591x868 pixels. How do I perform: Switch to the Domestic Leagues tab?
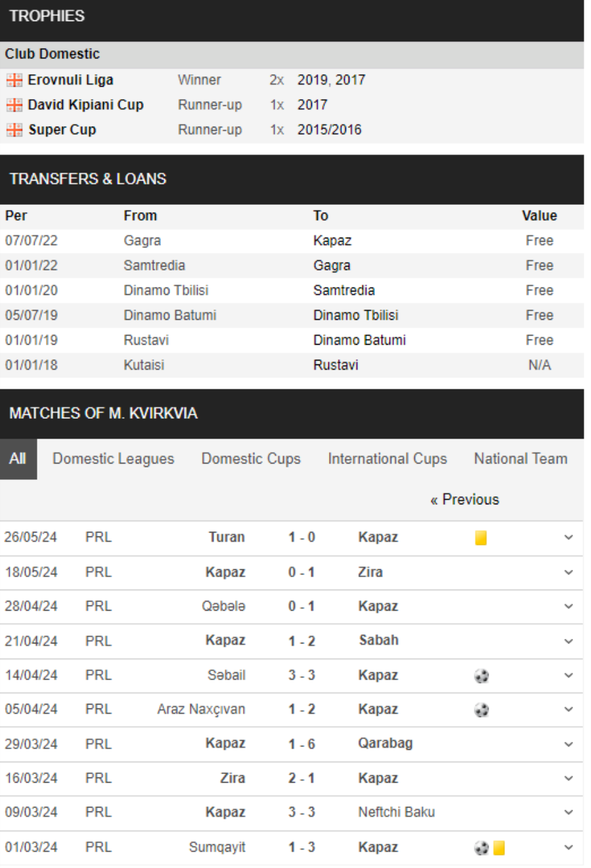114,459
